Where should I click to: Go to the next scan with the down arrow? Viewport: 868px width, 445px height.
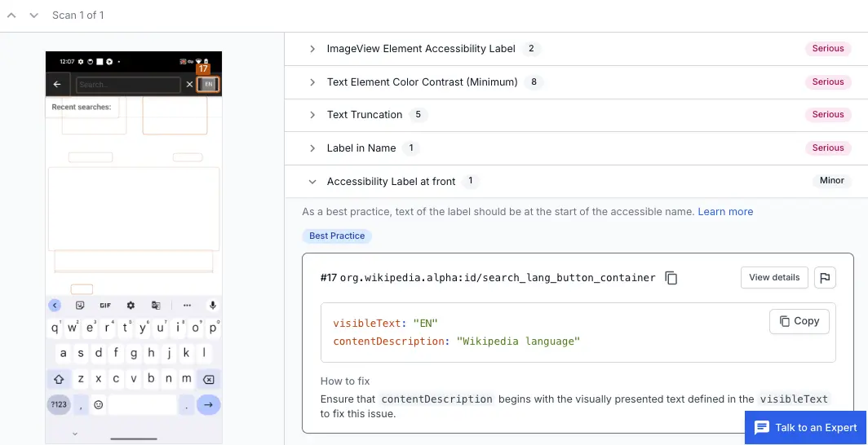[x=33, y=15]
